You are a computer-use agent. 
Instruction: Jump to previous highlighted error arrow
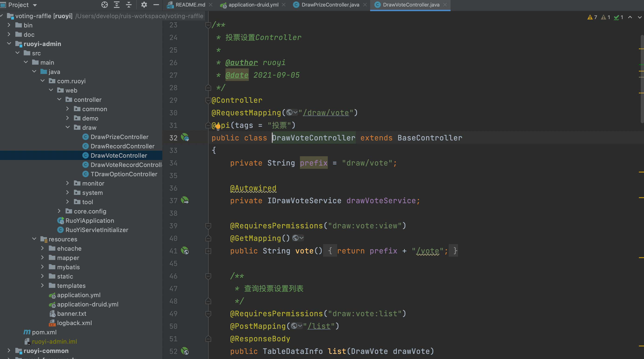pyautogui.click(x=630, y=17)
